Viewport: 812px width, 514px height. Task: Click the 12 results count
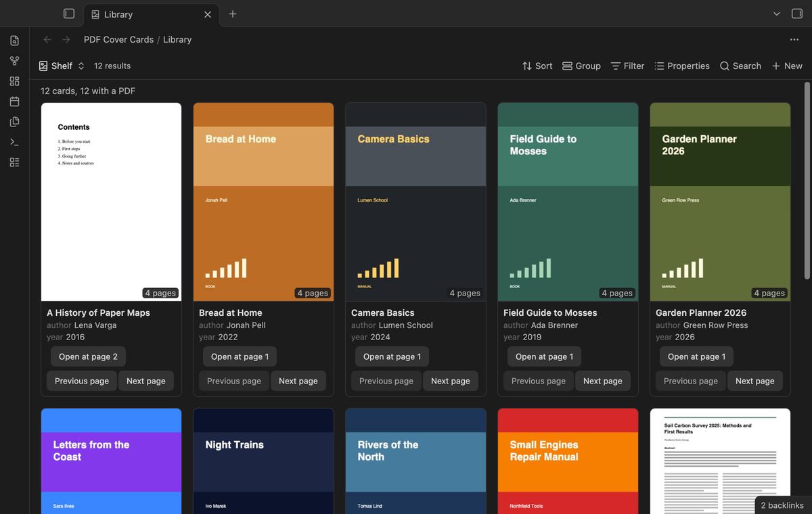112,66
